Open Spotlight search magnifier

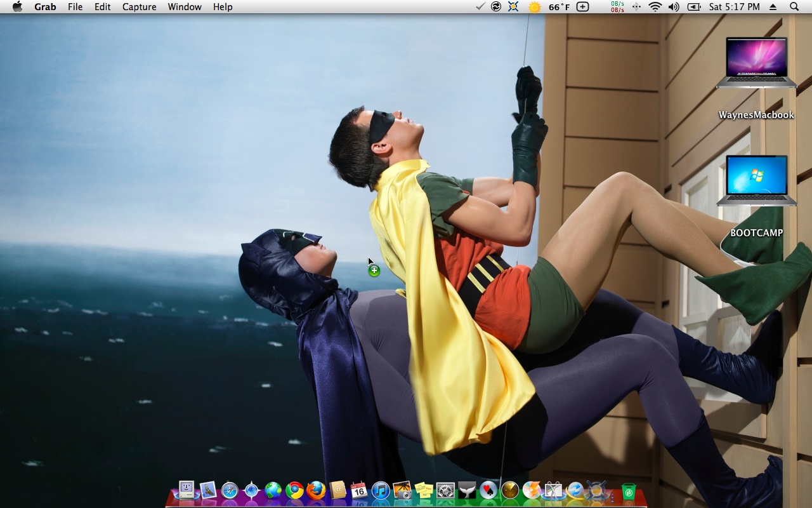794,7
